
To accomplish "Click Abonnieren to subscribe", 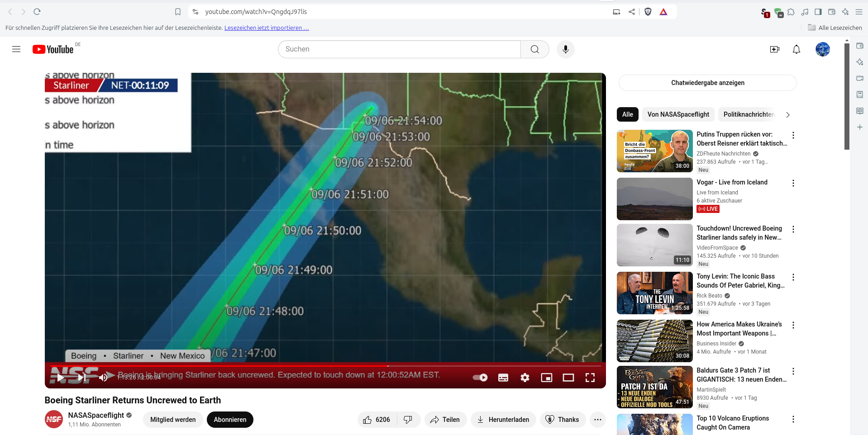I will (x=230, y=420).
